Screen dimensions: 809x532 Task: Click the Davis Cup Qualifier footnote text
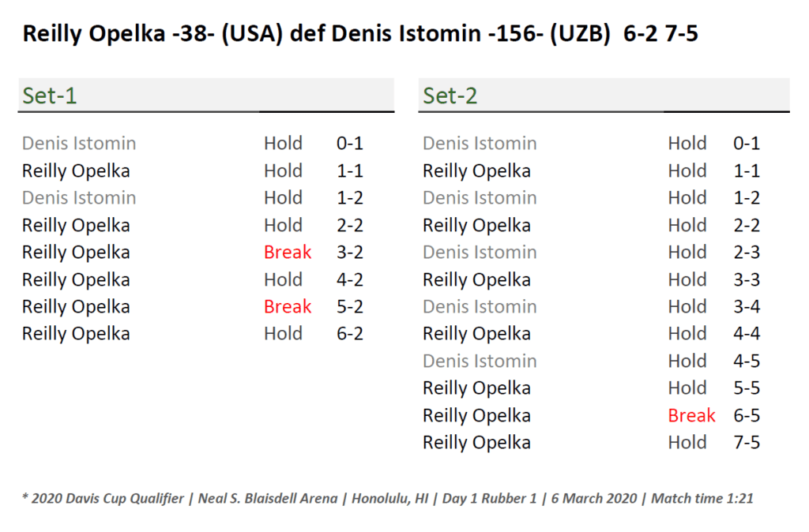click(x=387, y=499)
